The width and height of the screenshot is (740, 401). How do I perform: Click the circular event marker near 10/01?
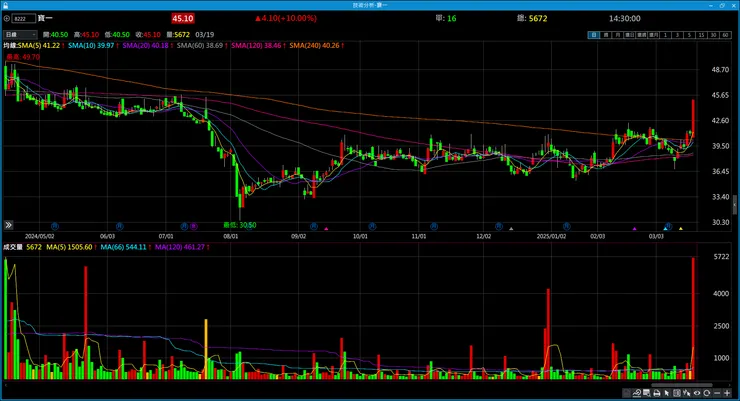[x=372, y=226]
